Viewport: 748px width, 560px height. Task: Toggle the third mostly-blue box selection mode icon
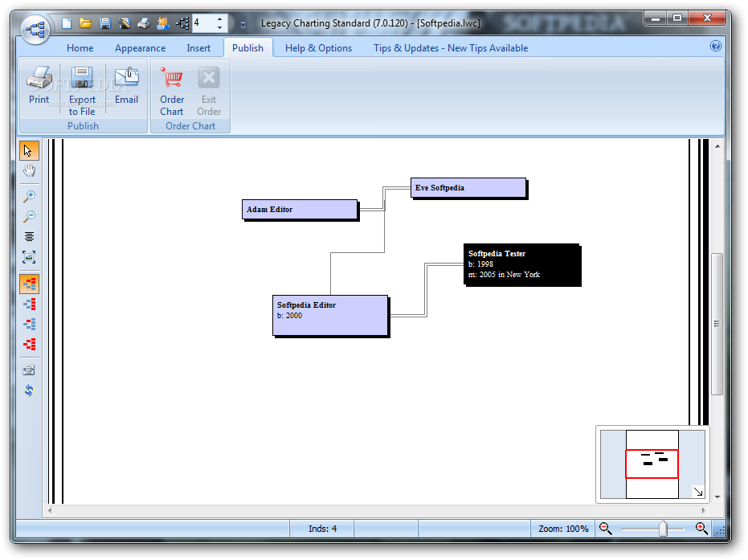(x=29, y=325)
